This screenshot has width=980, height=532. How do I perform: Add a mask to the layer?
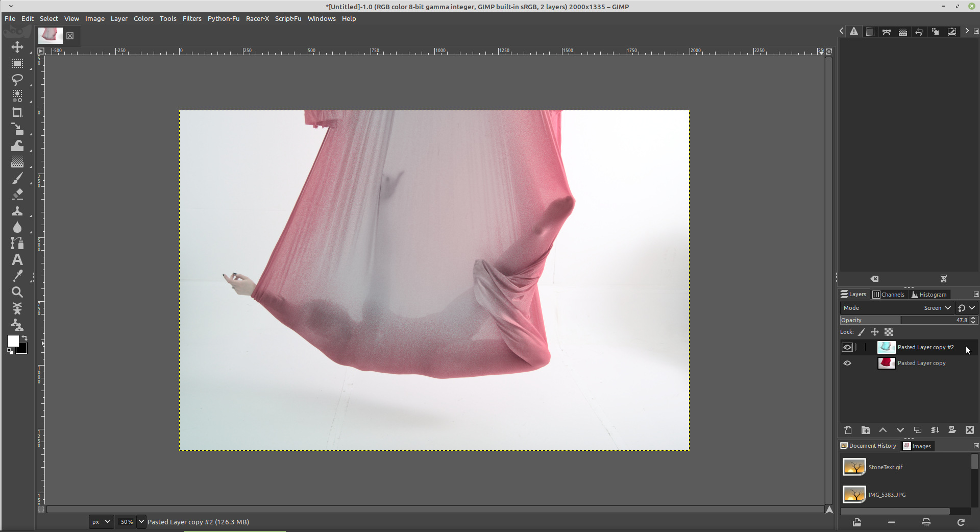[x=952, y=430]
